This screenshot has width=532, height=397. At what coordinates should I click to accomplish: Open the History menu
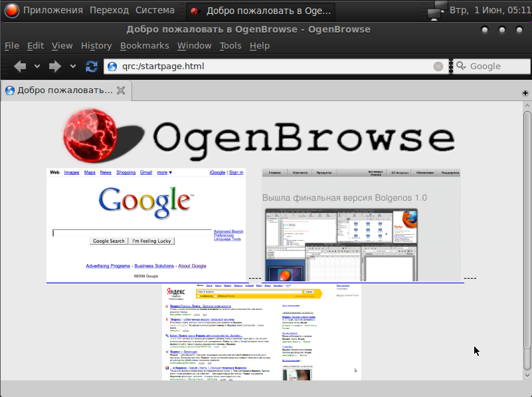[x=96, y=45]
